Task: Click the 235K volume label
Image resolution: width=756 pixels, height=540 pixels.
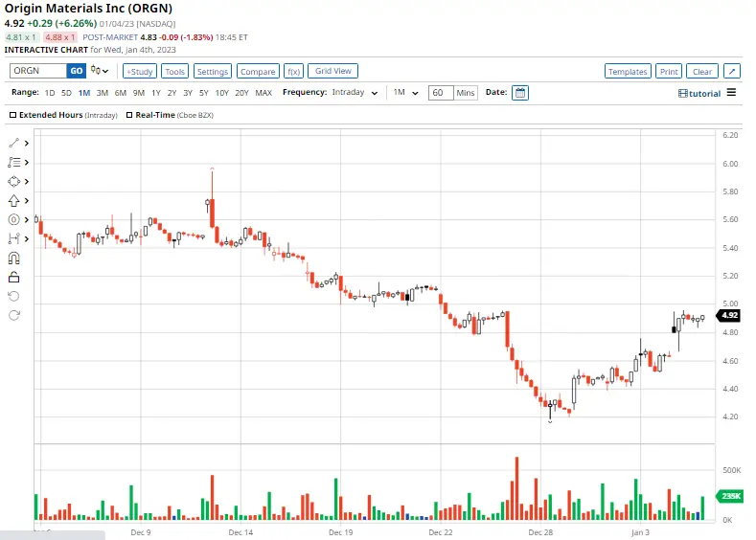Action: click(730, 496)
